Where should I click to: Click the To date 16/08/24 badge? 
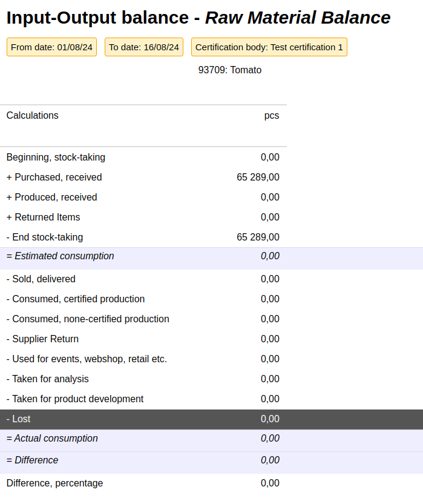click(144, 47)
